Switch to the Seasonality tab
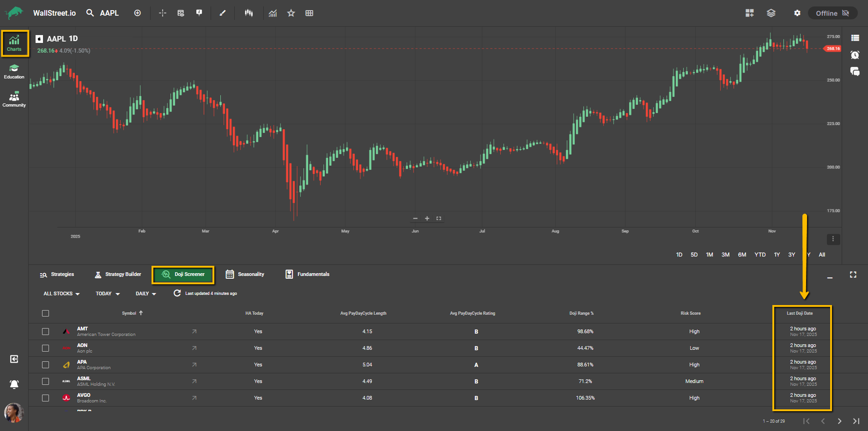Image resolution: width=868 pixels, height=431 pixels. (245, 274)
